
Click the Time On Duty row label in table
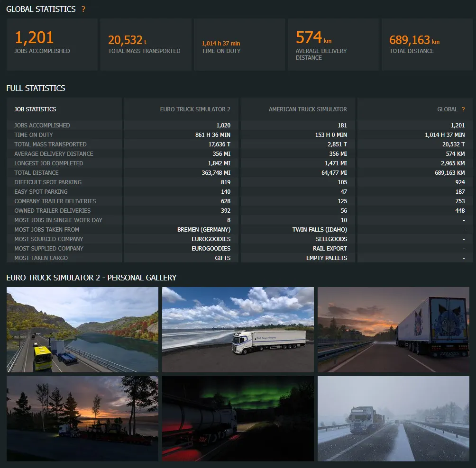click(x=33, y=135)
